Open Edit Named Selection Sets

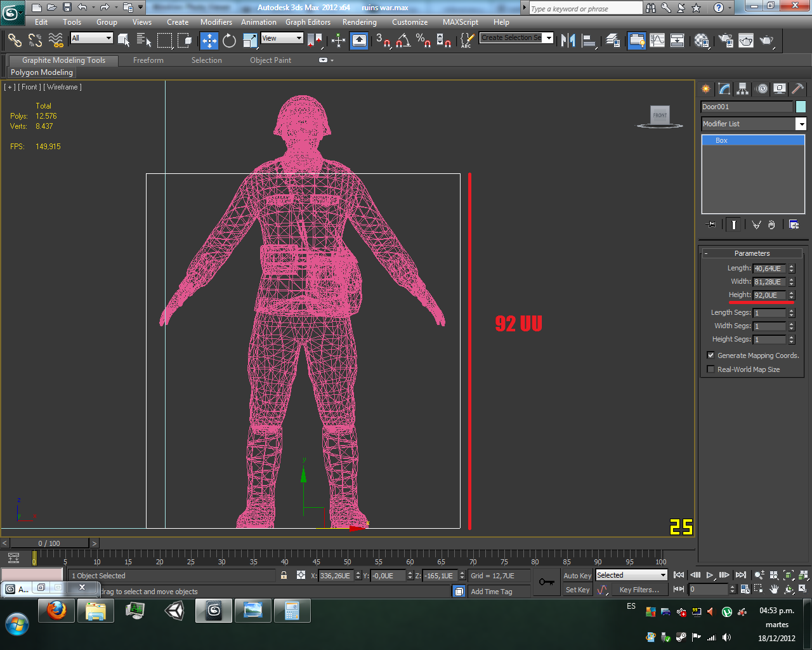click(x=467, y=41)
